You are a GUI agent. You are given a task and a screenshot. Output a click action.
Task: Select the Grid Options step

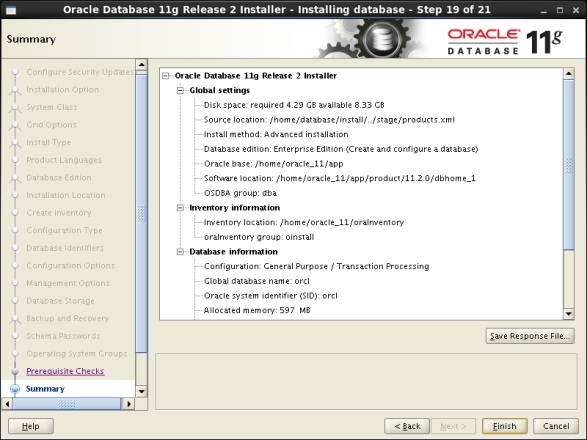click(51, 125)
